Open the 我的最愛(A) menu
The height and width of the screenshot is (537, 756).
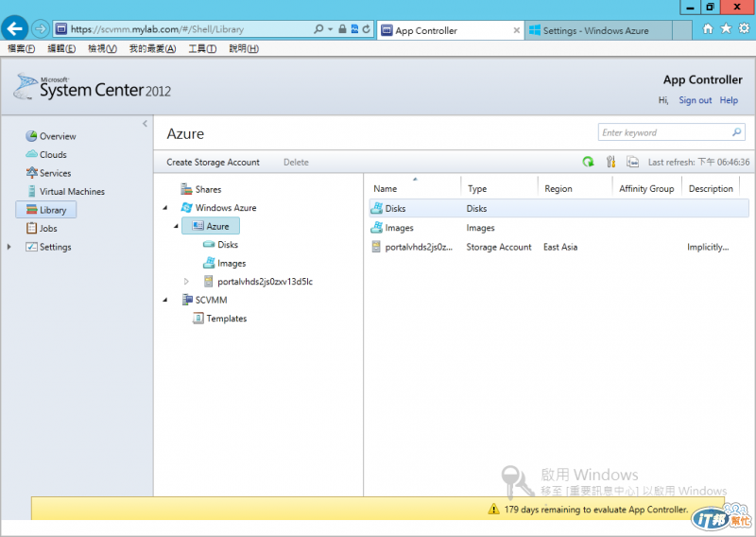pos(152,49)
